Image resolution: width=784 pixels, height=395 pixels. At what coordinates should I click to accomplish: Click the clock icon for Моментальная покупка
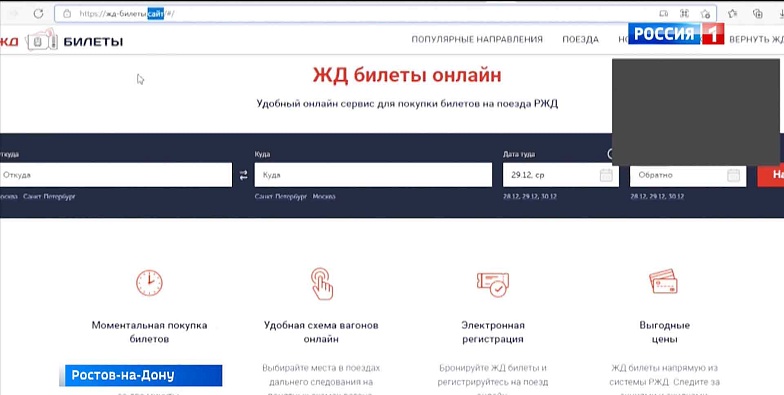point(149,283)
